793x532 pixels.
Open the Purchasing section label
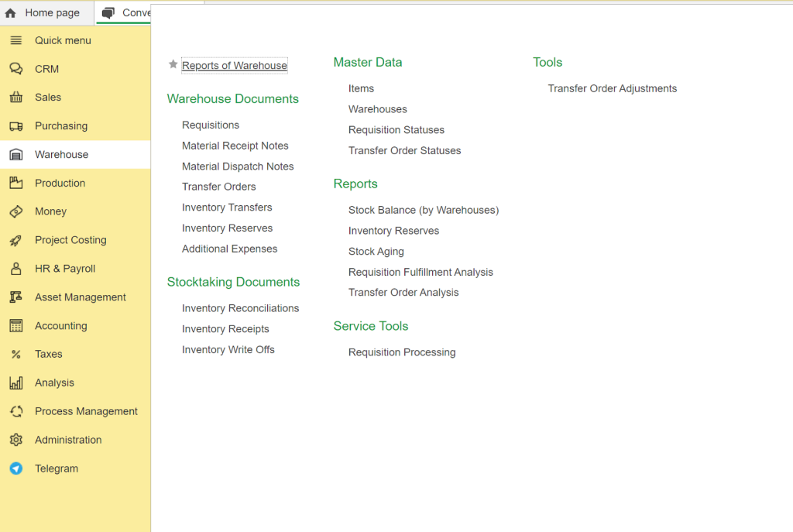[x=61, y=126]
